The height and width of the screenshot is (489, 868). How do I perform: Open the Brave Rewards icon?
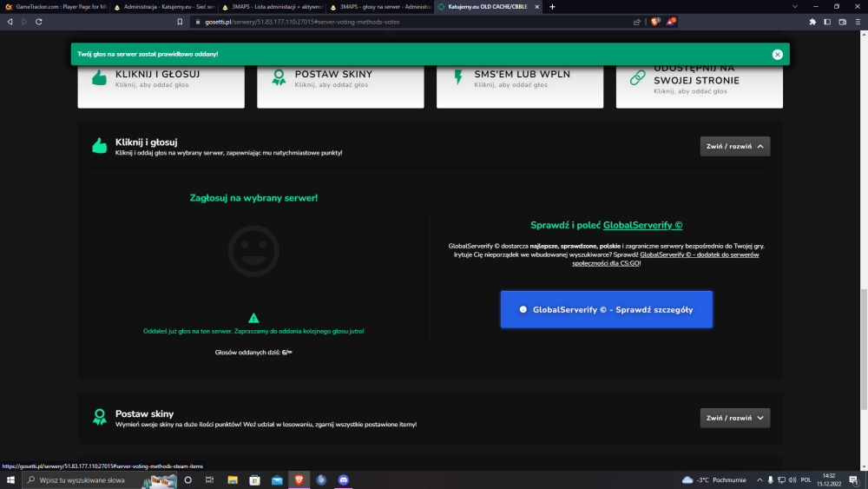pos(671,22)
